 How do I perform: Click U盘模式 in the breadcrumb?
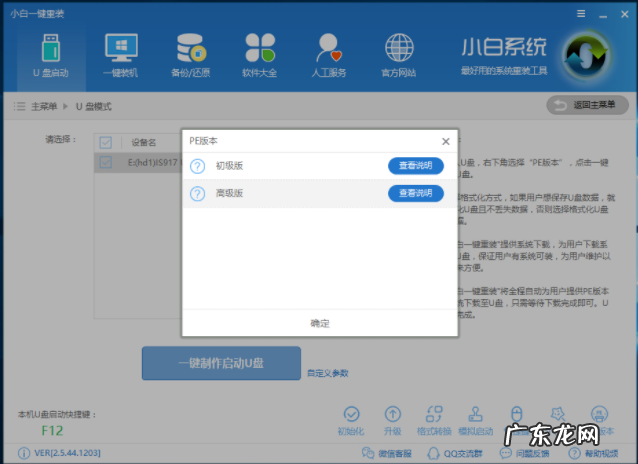tap(94, 106)
